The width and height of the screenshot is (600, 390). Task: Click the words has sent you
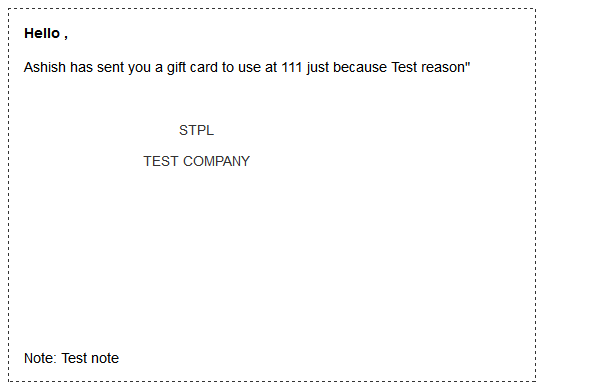pos(111,68)
